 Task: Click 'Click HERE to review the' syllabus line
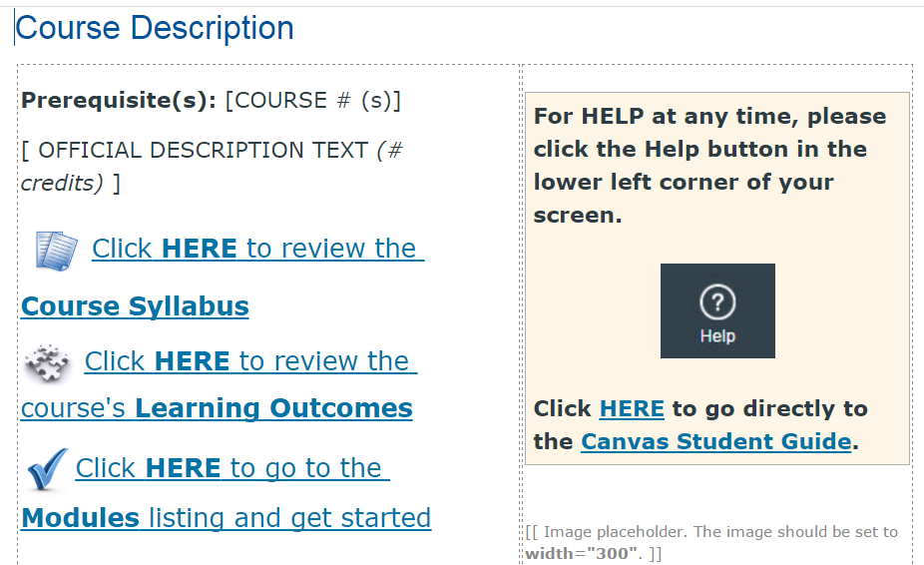click(257, 249)
